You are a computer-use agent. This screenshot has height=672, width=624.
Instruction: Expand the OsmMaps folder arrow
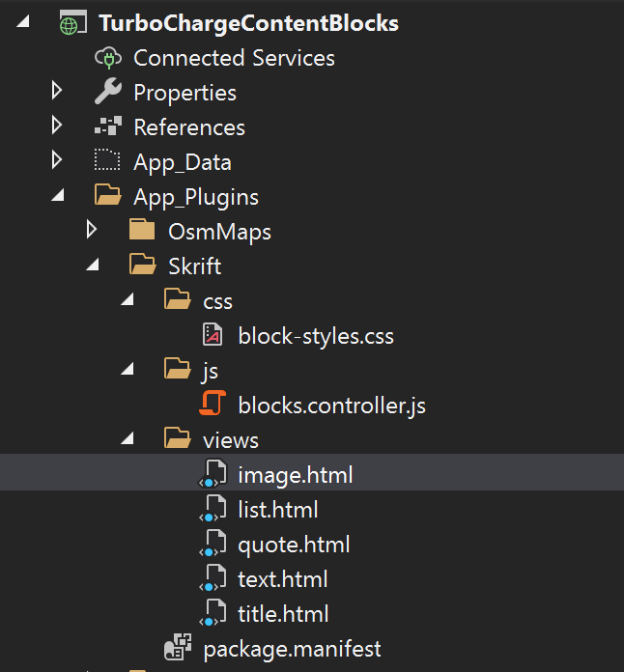(x=92, y=229)
